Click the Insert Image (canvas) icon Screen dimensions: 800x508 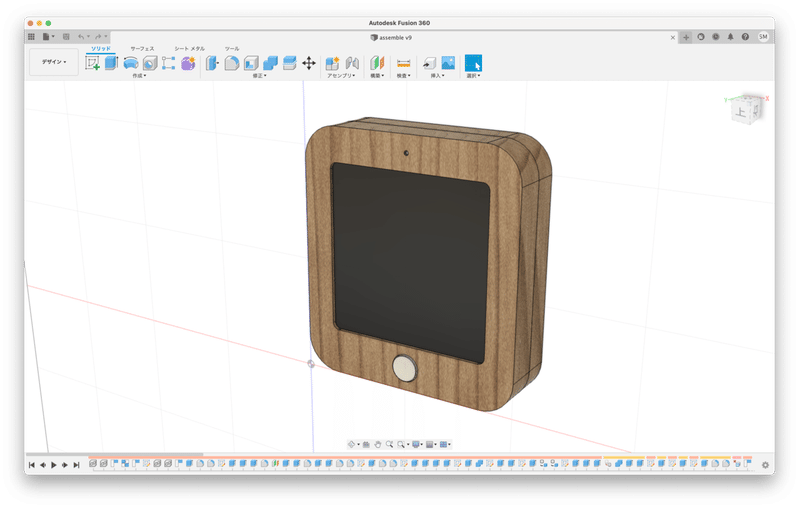(448, 63)
